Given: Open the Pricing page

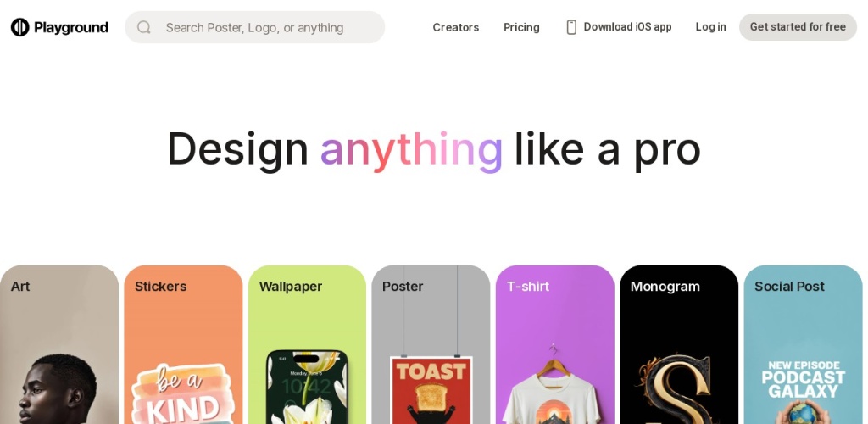Looking at the screenshot, I should [x=521, y=27].
